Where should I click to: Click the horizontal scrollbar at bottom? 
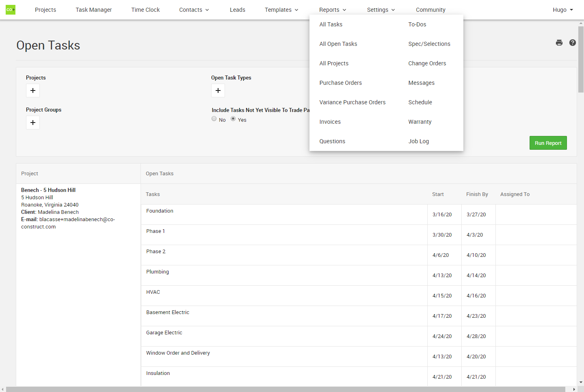click(284, 389)
